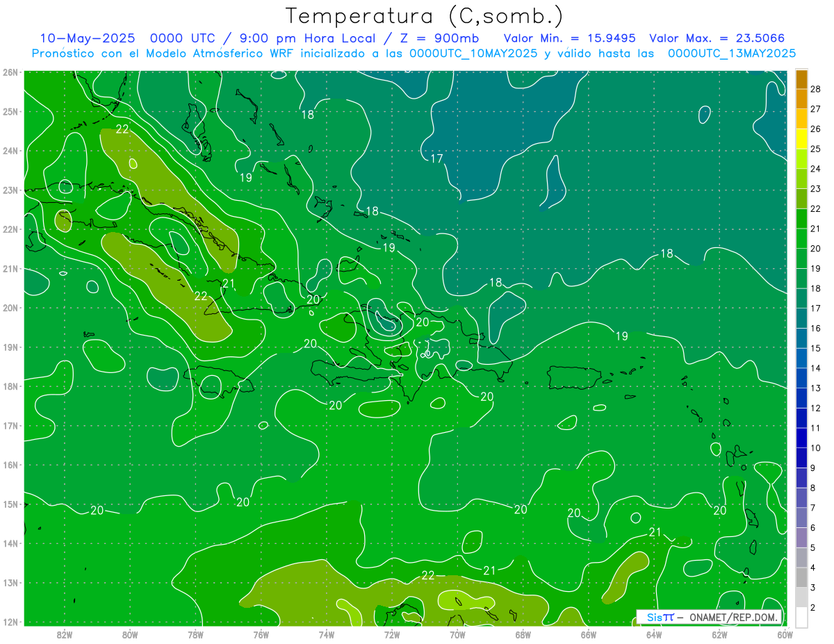The width and height of the screenshot is (834, 644).
Task: Click the '80W' longitude axis label
Action: tap(130, 634)
